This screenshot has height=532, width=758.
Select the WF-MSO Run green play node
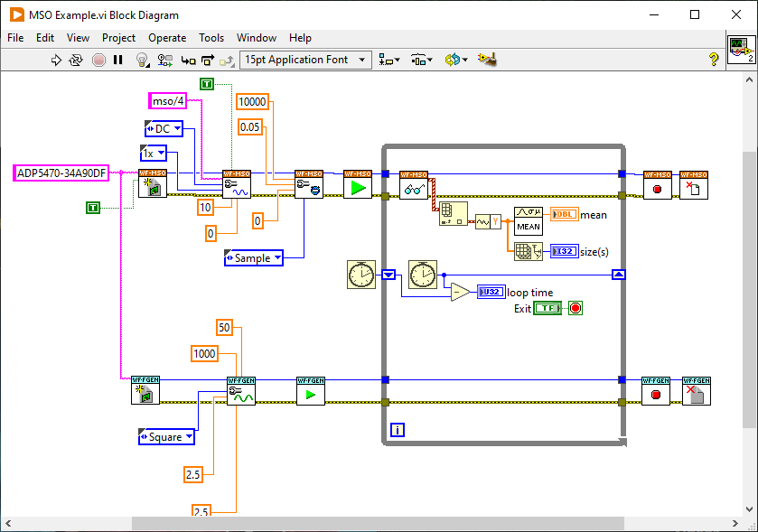point(358,184)
